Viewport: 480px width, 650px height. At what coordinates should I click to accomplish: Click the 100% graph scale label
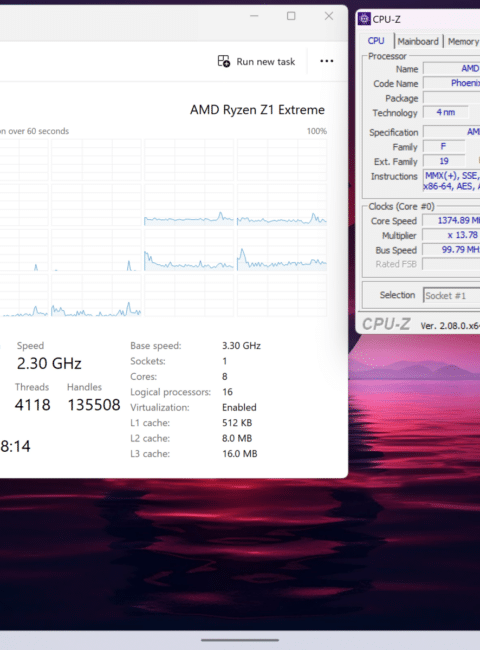click(x=317, y=131)
